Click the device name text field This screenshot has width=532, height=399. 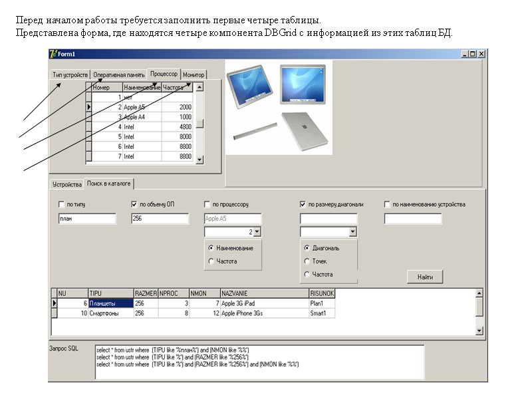click(413, 219)
